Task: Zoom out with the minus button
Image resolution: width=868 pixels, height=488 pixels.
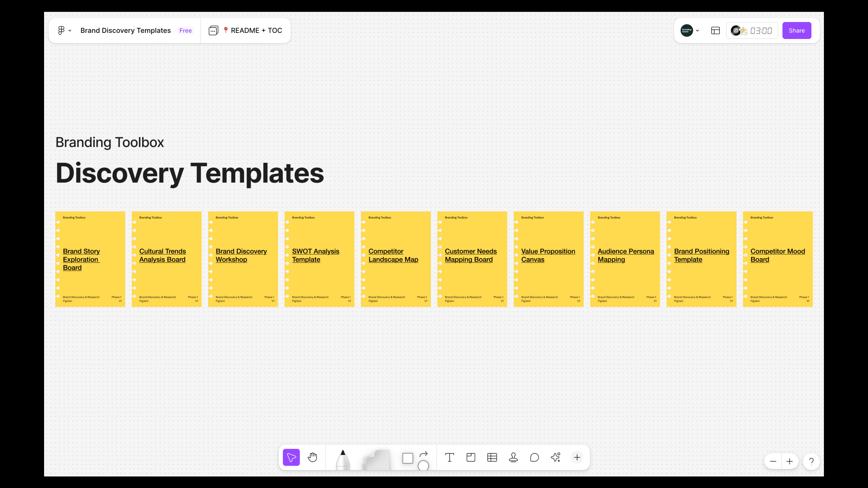Action: point(773,462)
